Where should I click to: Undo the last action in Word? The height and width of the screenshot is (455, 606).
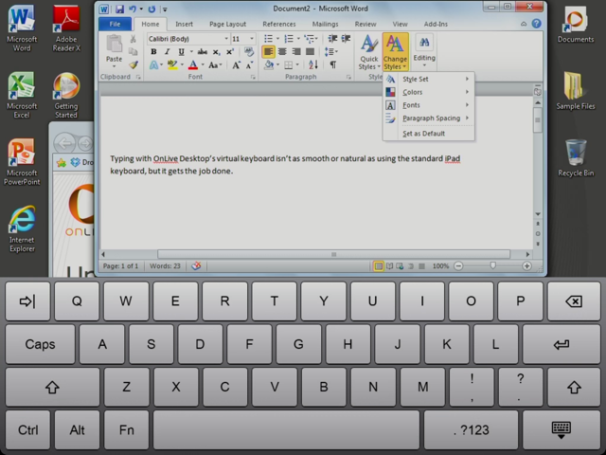click(133, 9)
